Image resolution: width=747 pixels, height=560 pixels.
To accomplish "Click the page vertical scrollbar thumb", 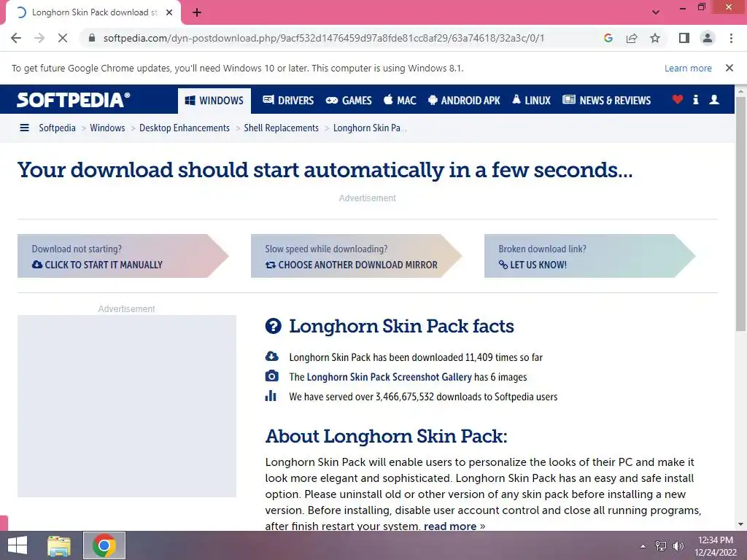I will coord(740,214).
